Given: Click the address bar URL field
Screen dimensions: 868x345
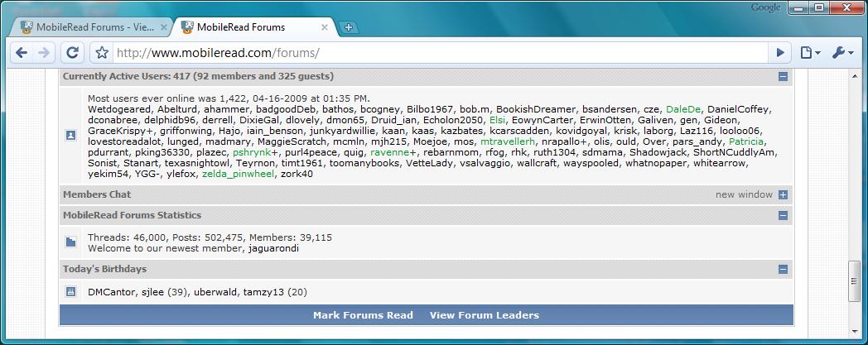Looking at the screenshot, I should tap(440, 53).
